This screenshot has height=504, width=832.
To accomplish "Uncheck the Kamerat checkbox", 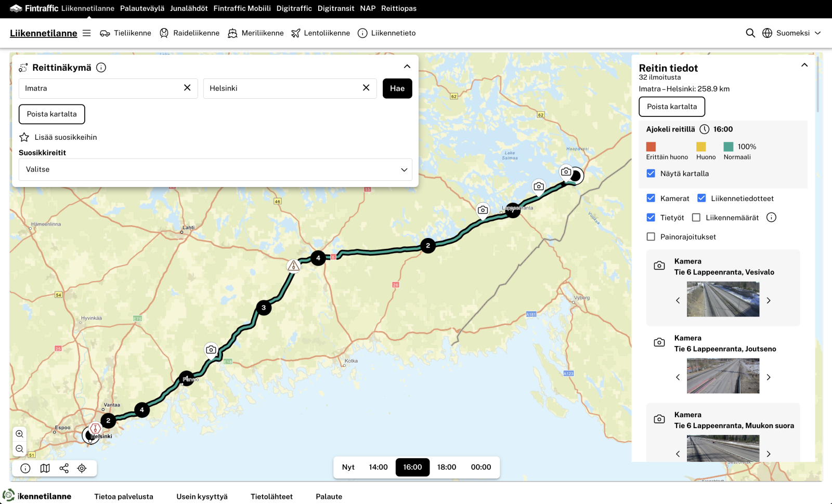I will click(651, 198).
